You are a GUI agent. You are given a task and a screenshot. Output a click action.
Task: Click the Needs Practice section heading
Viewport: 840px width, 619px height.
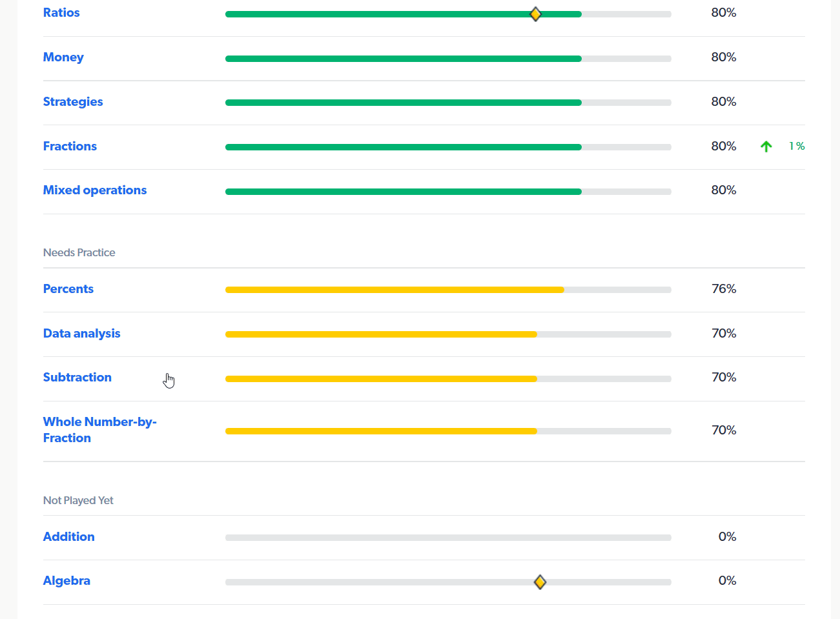[79, 252]
